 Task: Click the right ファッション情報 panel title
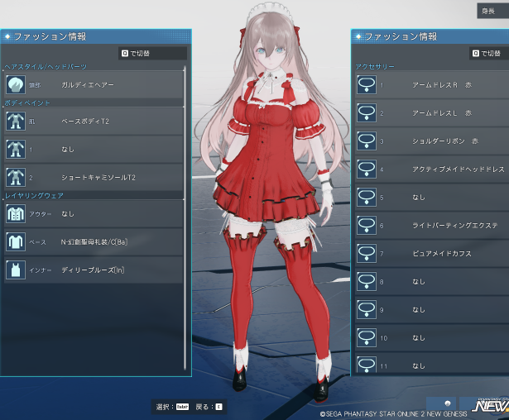[401, 36]
